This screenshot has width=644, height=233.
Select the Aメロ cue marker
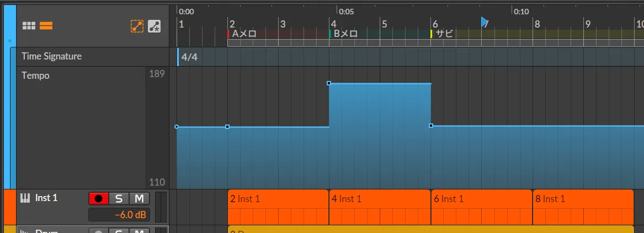[243, 34]
